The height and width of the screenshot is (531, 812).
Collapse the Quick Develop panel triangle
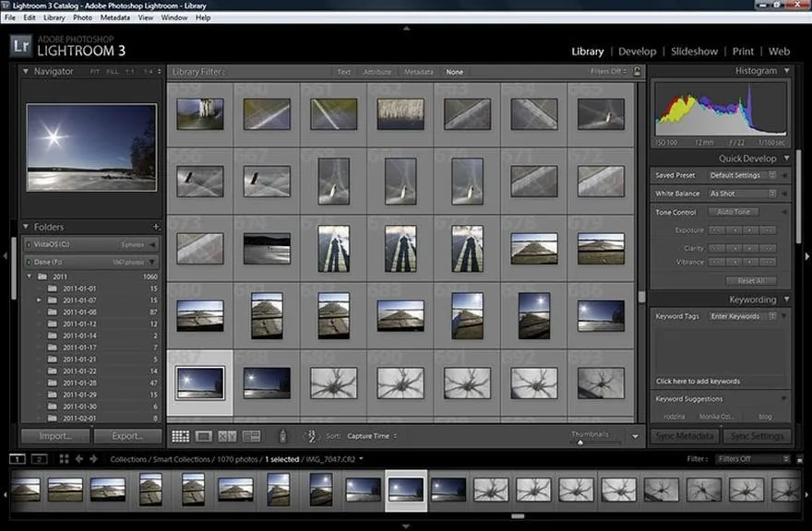[786, 158]
